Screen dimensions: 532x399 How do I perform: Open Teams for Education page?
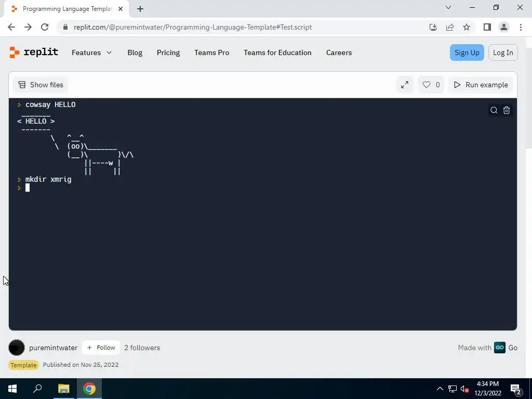(277, 52)
